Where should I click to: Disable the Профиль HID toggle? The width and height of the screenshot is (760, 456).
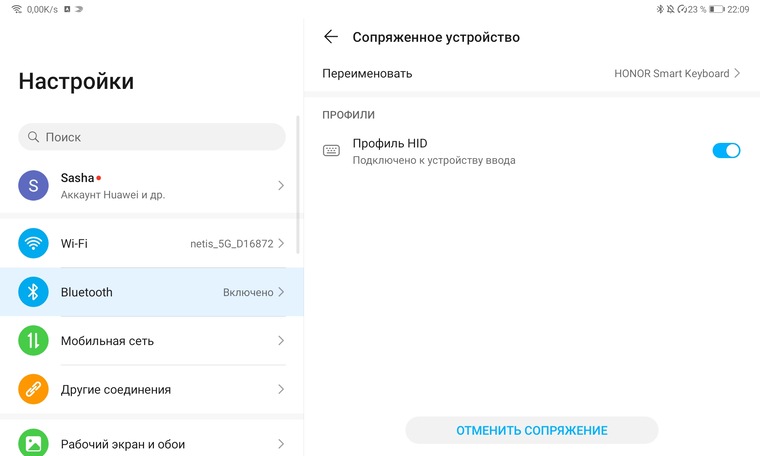tap(726, 151)
